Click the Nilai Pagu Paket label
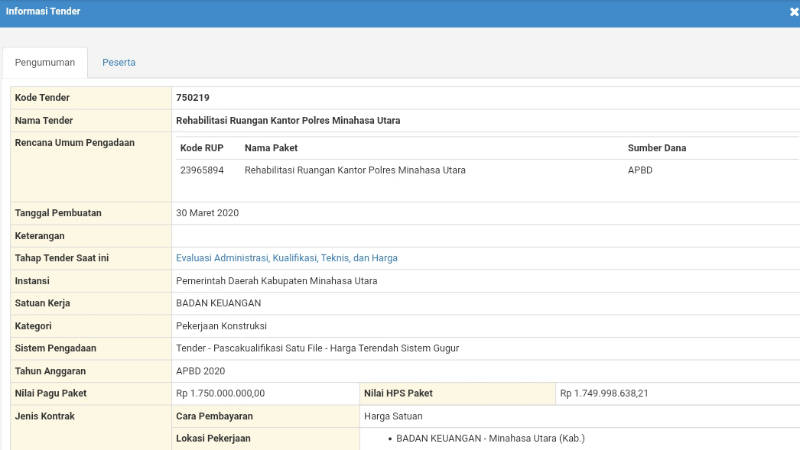 51,393
